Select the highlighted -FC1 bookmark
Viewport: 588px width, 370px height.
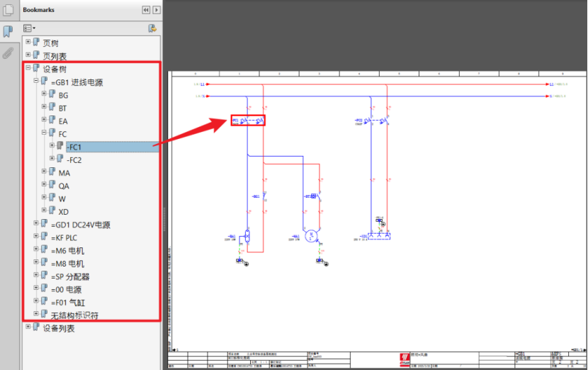(112, 147)
